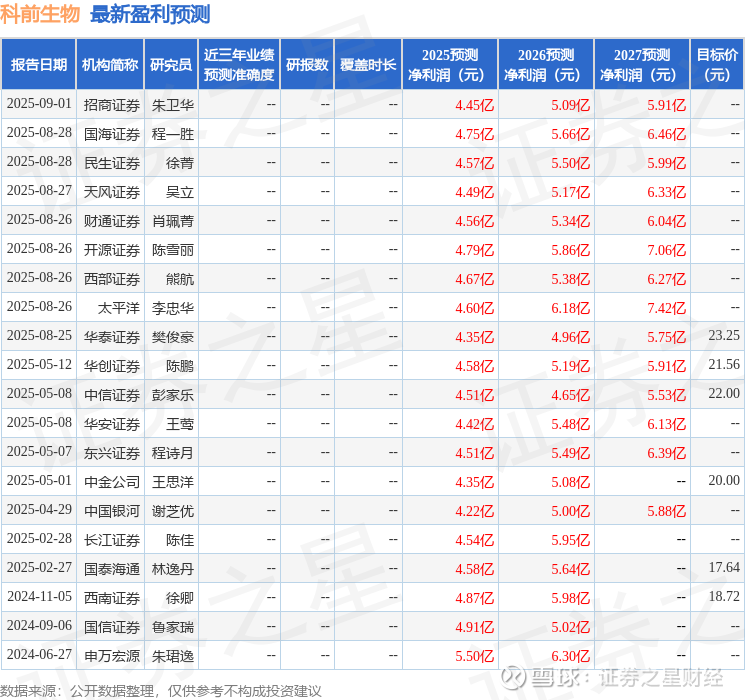Select the 国信证券 cell
This screenshot has width=745, height=700.
point(112,627)
